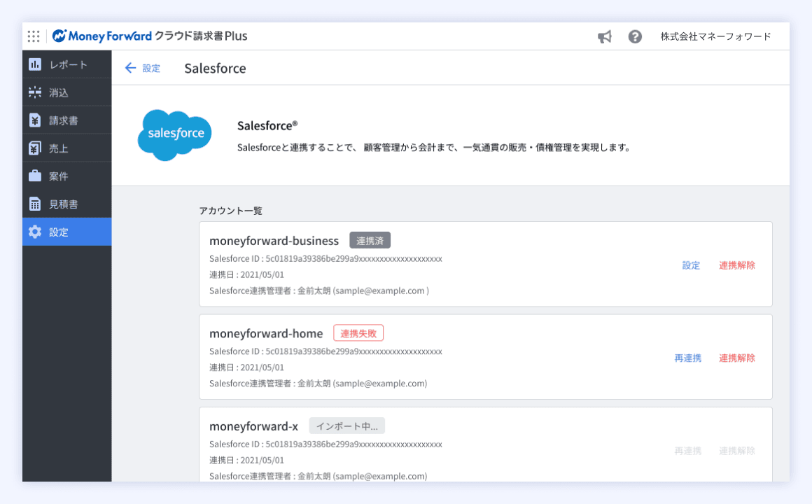
Task: Click the Salesforce cloud logo
Action: click(174, 134)
